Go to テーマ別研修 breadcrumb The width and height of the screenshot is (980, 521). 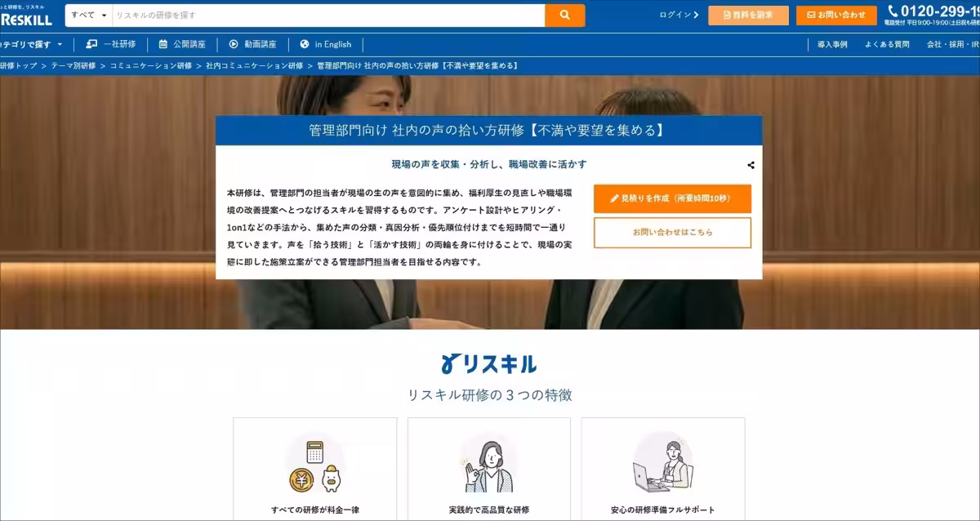click(73, 65)
